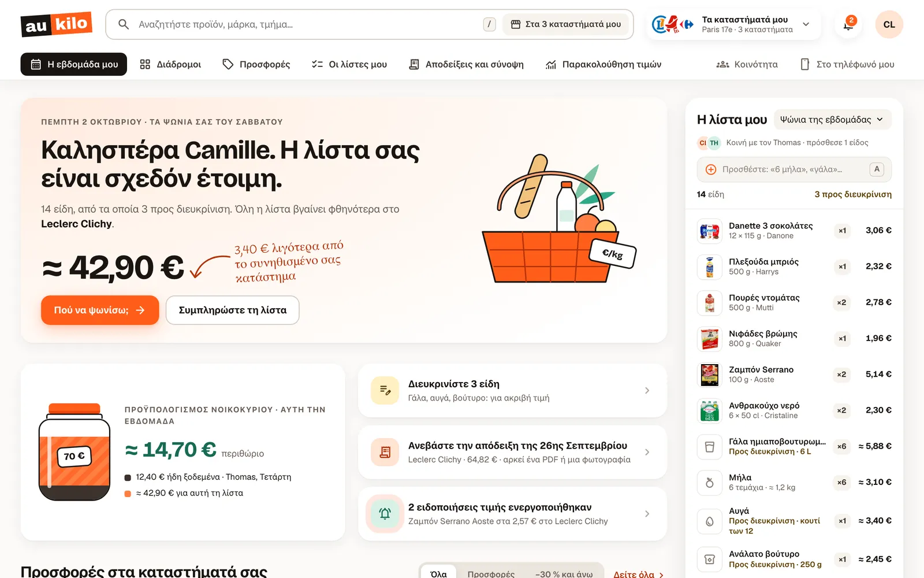The height and width of the screenshot is (578, 924).
Task: Click 3 προς διευκρίνιση link
Action: click(853, 194)
